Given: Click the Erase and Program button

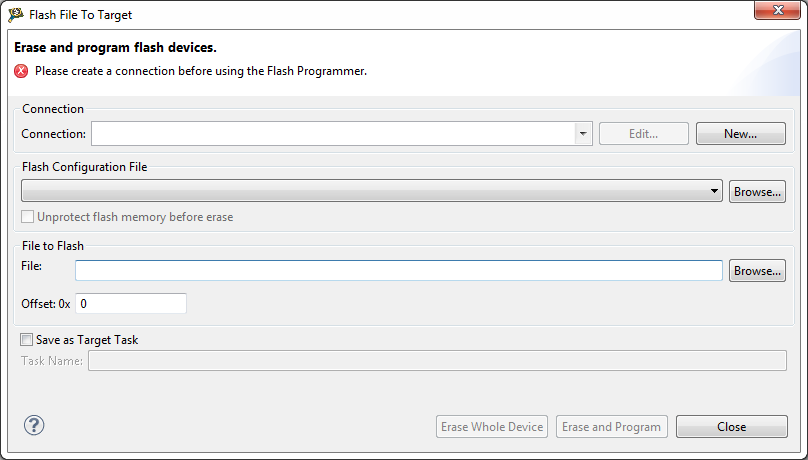Looking at the screenshot, I should (612, 427).
